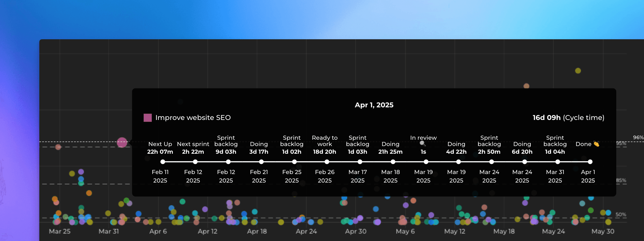Click the 6d 20h duration

coord(522,152)
